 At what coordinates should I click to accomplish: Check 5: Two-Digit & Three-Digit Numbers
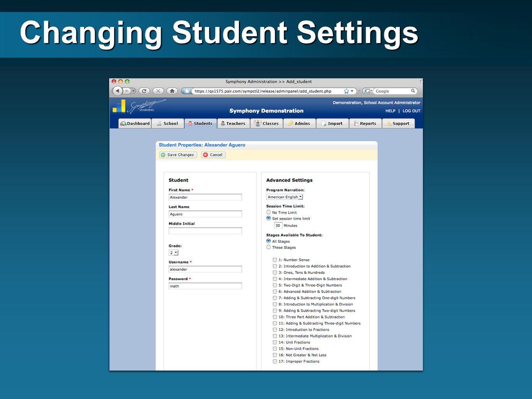point(275,285)
